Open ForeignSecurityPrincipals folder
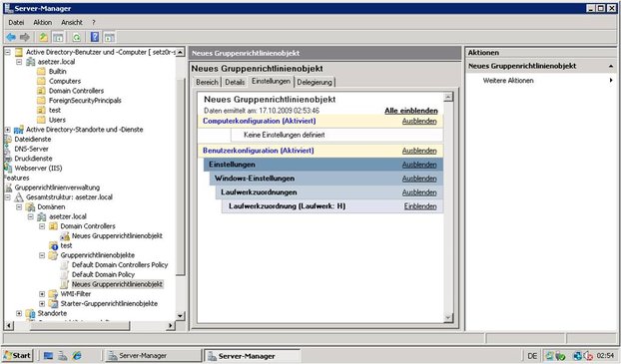The image size is (621, 364). (x=85, y=101)
